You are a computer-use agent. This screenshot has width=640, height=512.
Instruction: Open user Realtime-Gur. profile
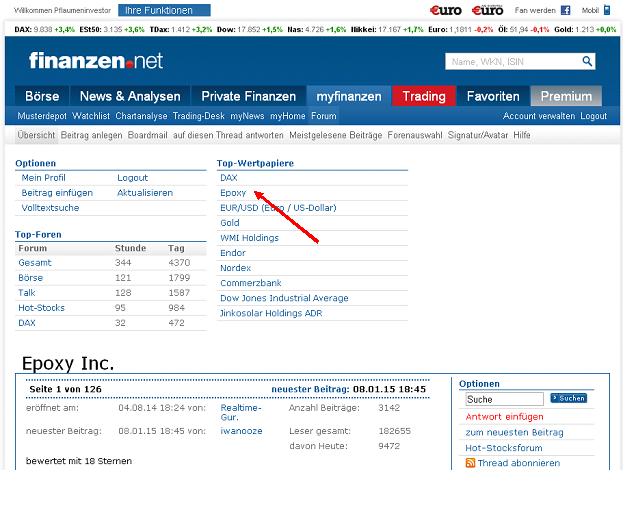coord(241,412)
